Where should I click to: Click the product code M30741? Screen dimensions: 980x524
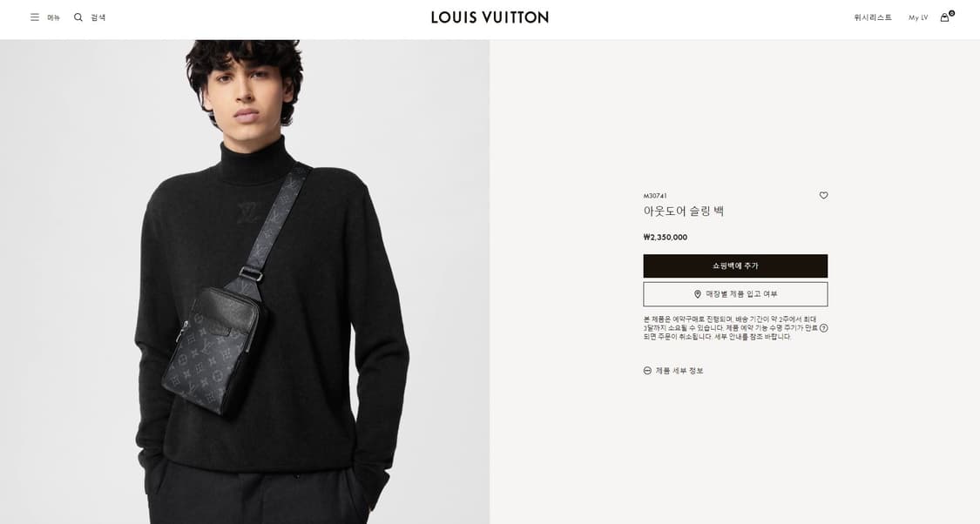pyautogui.click(x=655, y=196)
